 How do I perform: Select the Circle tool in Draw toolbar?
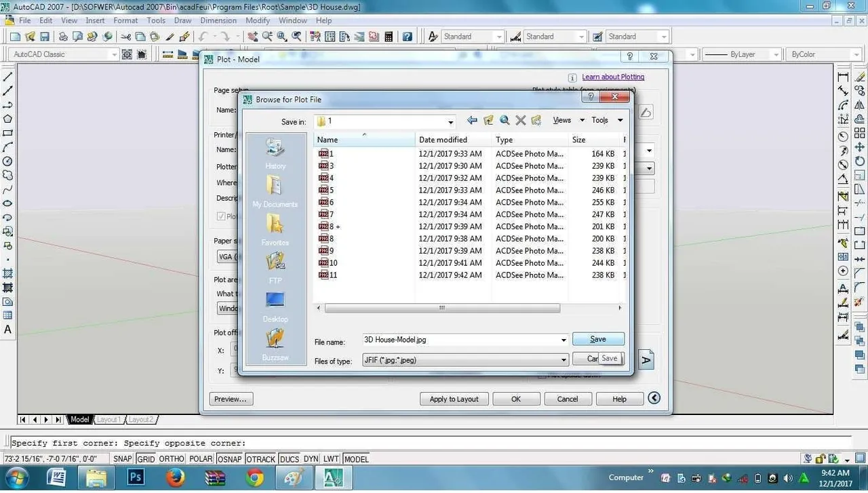tap(8, 161)
